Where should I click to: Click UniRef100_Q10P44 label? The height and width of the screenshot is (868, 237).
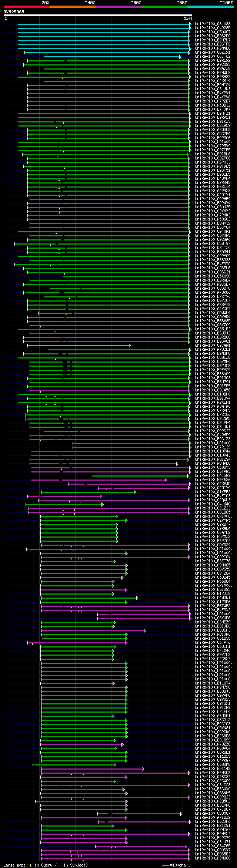(x=213, y=451)
